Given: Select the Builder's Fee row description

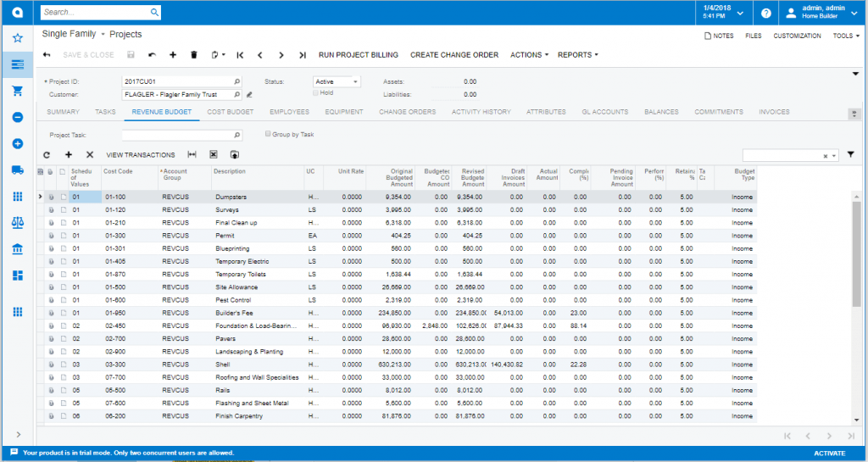Looking at the screenshot, I should 234,313.
